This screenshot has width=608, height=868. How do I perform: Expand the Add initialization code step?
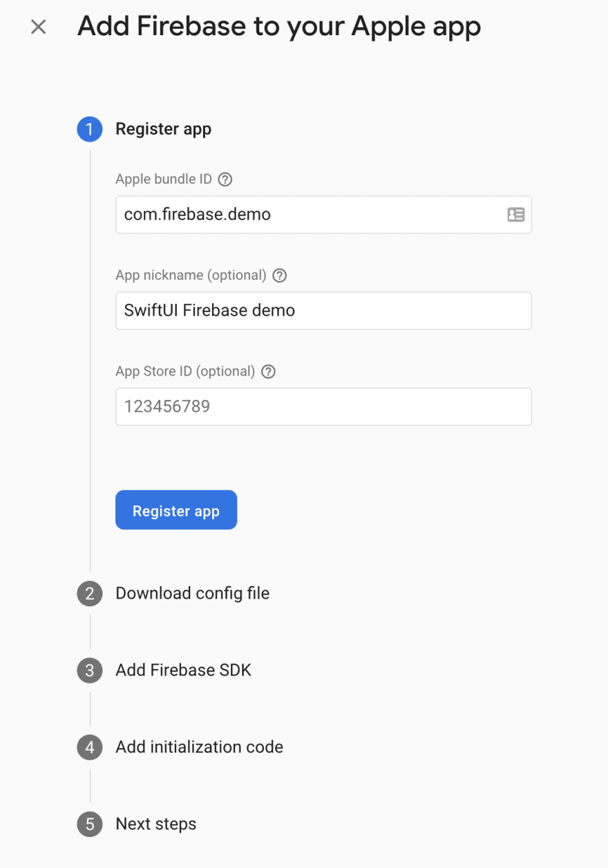click(200, 746)
